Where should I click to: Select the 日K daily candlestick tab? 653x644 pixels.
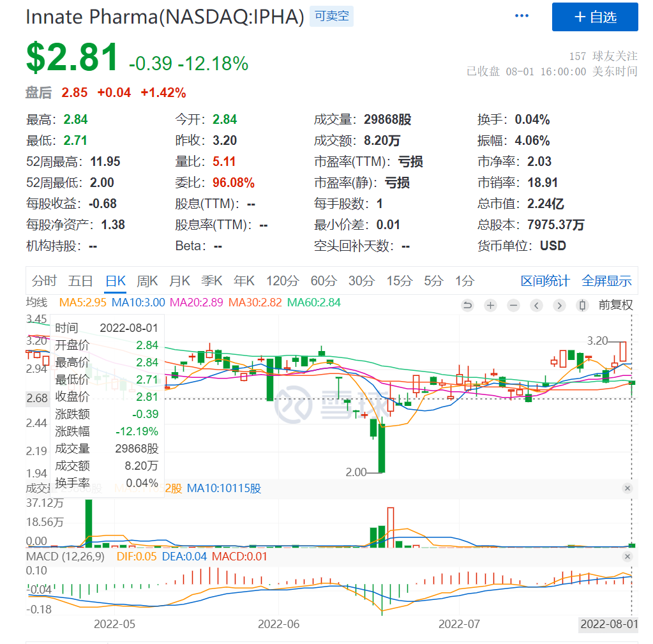click(116, 281)
